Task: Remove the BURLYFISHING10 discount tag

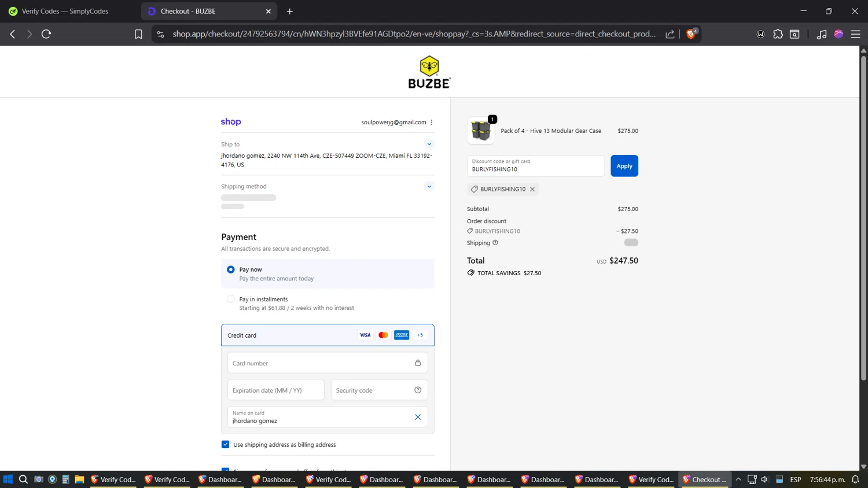Action: [x=532, y=189]
